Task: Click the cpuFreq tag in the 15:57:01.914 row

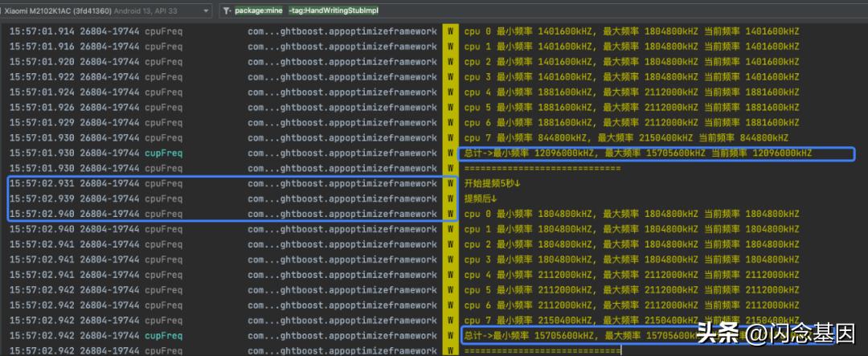Action: [163, 31]
